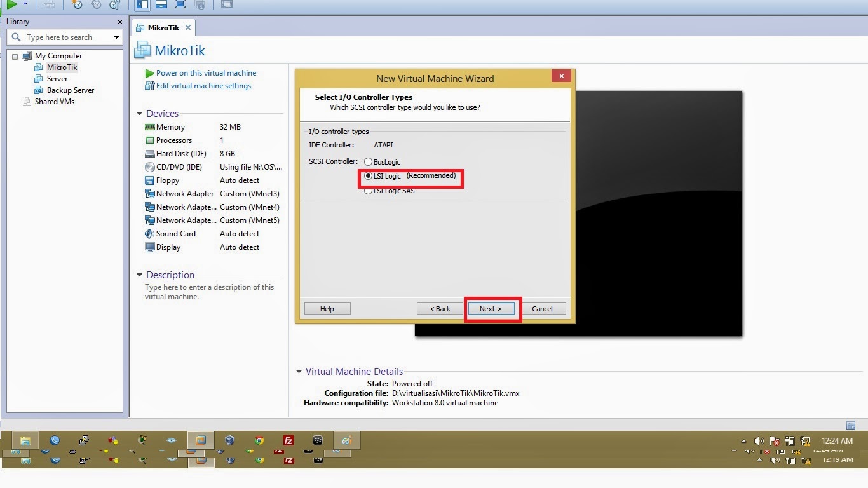
Task: Open Paint palette icon on taskbar
Action: 346,440
